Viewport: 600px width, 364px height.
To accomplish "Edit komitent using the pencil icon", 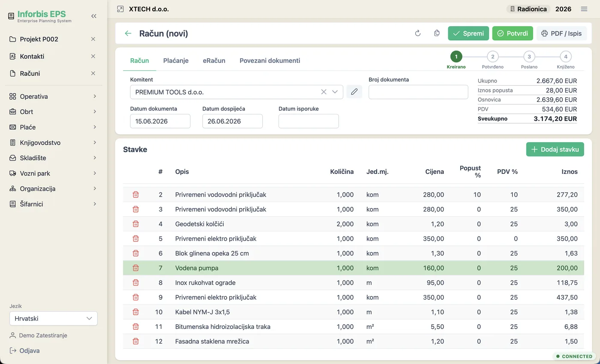I will [354, 92].
